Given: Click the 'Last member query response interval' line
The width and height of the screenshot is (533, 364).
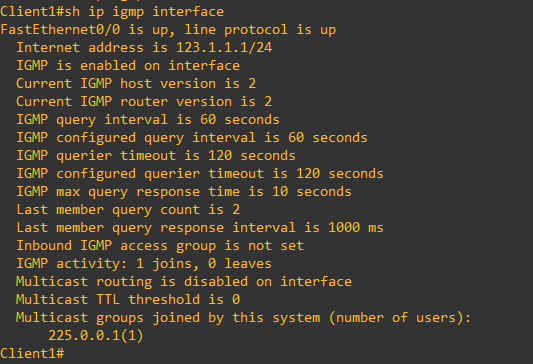Looking at the screenshot, I should [200, 228].
